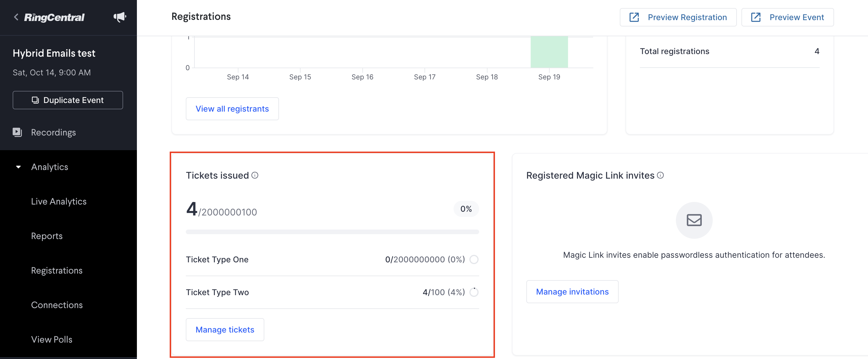Viewport: 868px width, 359px height.
Task: Click the external-link icon of Preview Registration
Action: click(x=634, y=17)
